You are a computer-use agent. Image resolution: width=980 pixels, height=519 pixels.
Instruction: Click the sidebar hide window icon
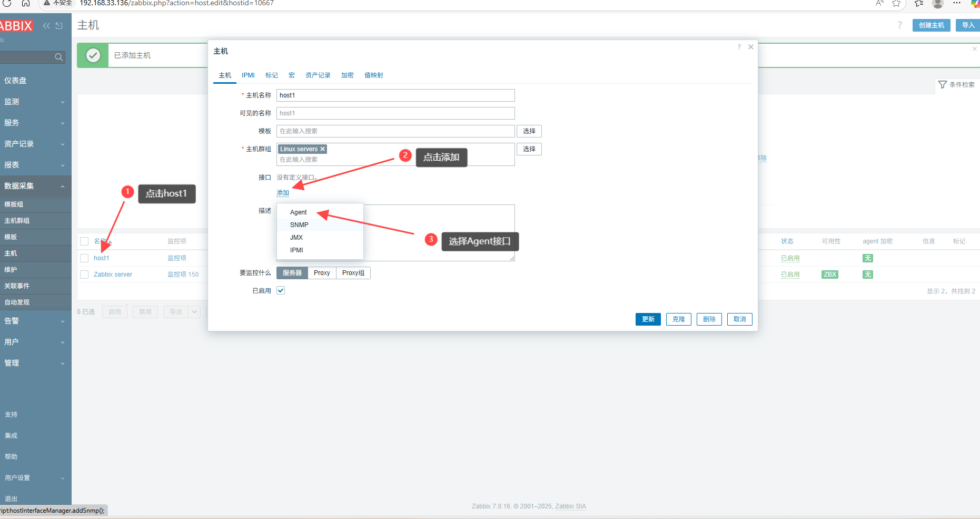coord(59,26)
